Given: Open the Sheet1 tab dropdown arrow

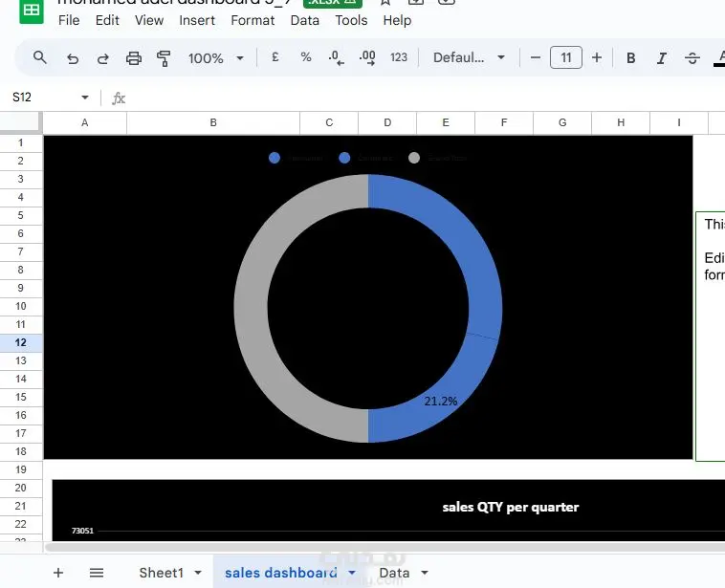Looking at the screenshot, I should click(198, 573).
